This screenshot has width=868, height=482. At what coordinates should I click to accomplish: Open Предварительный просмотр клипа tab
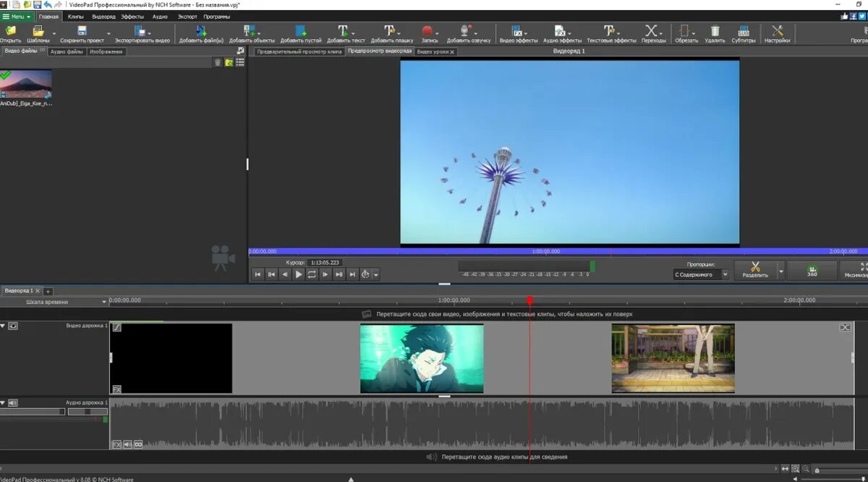coord(299,52)
